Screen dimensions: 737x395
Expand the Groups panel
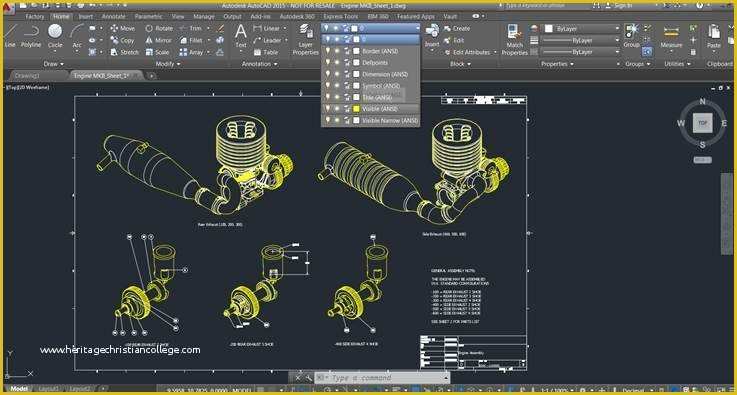coord(638,63)
